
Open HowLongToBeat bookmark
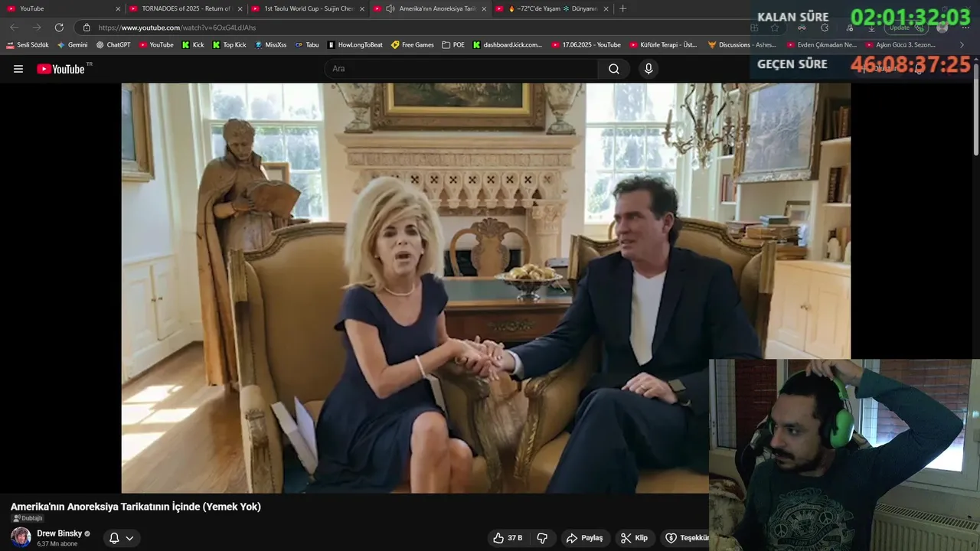355,45
